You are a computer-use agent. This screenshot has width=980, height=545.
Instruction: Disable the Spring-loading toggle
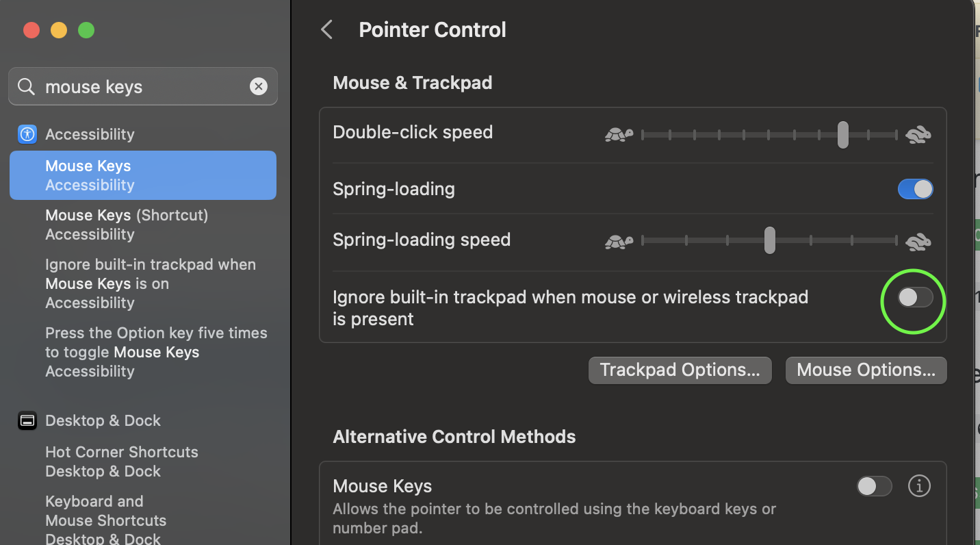pos(915,189)
